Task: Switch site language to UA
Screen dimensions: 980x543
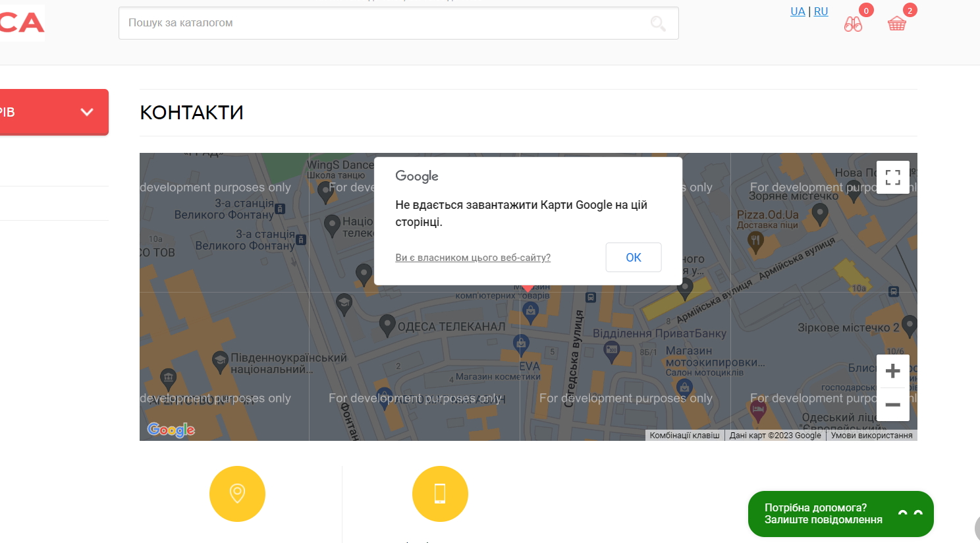Action: (798, 11)
